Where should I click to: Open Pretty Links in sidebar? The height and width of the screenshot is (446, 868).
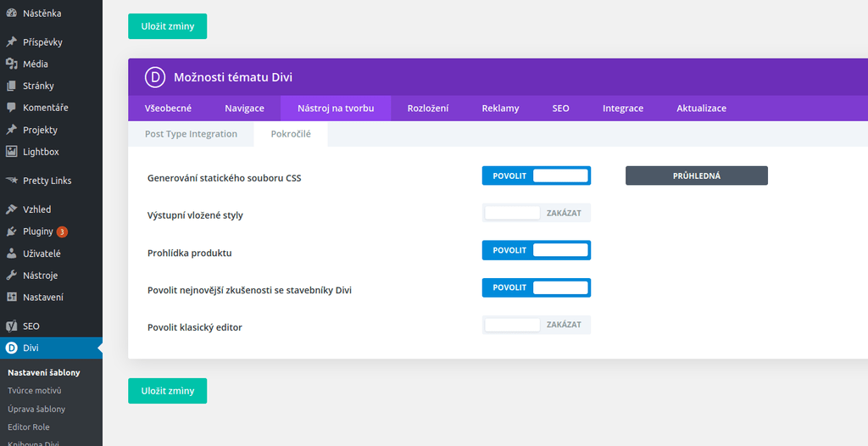click(x=51, y=181)
